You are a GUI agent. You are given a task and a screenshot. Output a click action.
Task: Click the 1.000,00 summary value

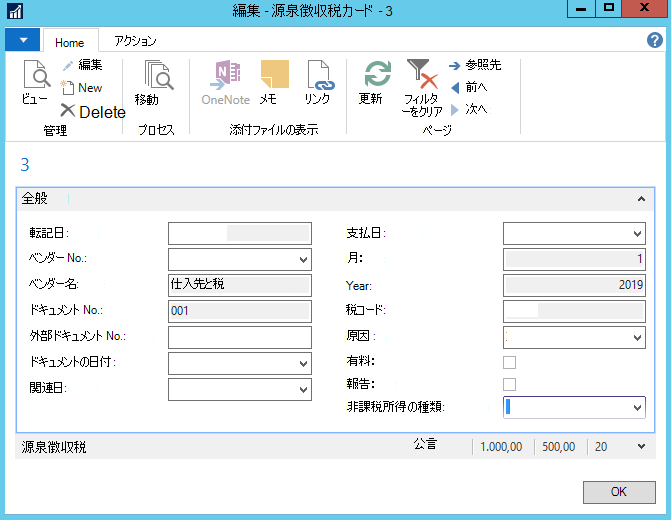(x=501, y=447)
